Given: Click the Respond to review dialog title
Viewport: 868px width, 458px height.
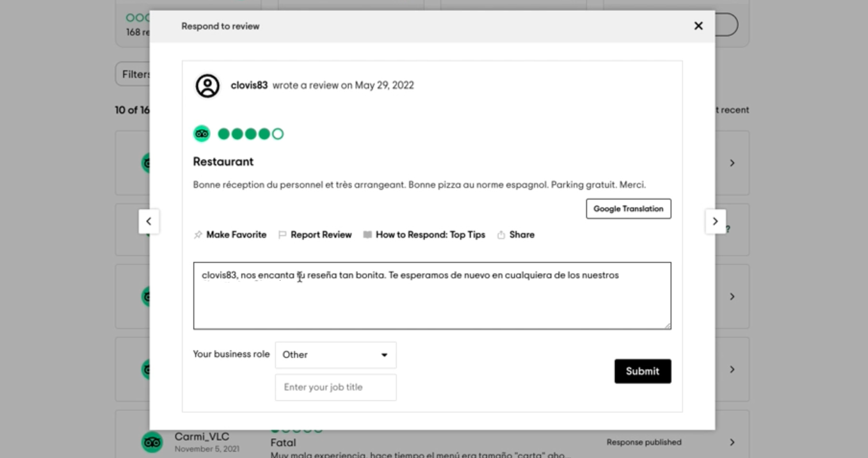Looking at the screenshot, I should point(220,26).
